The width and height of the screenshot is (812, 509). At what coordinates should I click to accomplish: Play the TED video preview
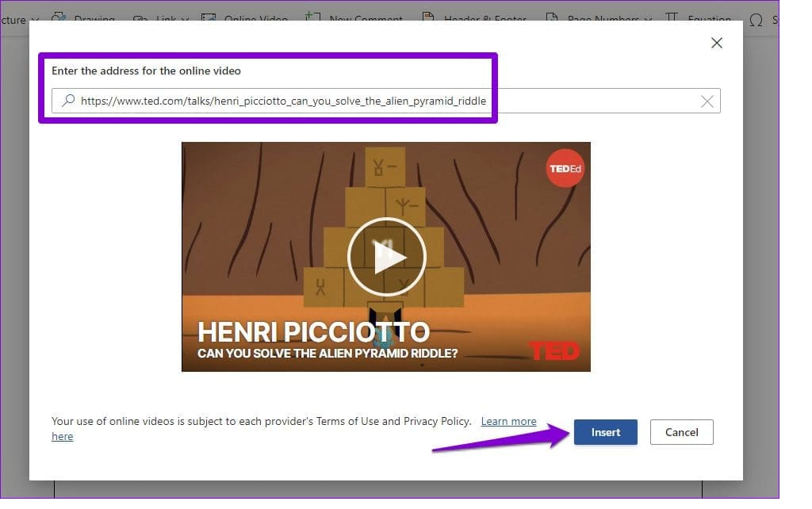point(386,257)
